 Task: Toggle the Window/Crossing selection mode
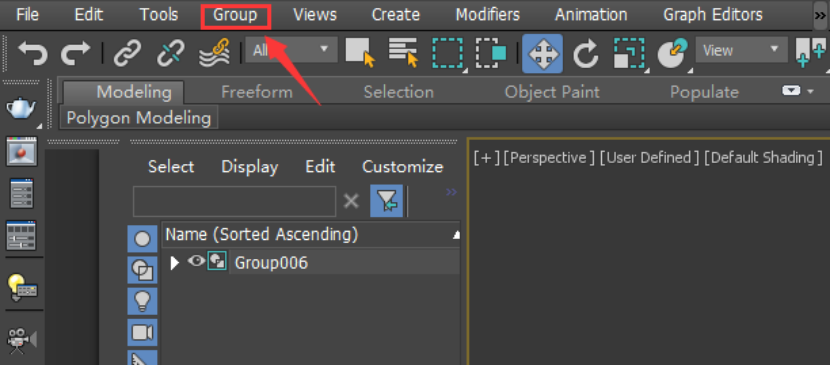click(x=491, y=53)
